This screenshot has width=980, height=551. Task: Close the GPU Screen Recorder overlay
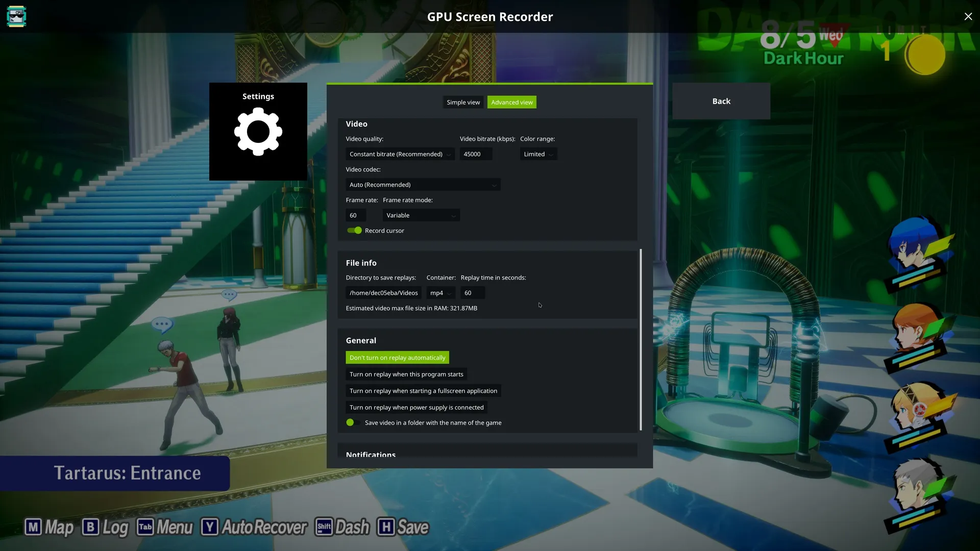[968, 16]
